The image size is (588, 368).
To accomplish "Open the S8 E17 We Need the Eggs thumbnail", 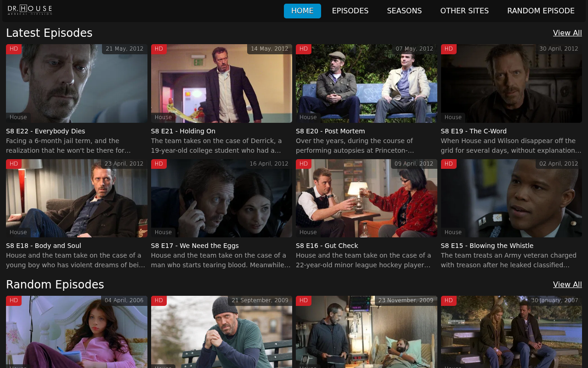I will pos(221,198).
